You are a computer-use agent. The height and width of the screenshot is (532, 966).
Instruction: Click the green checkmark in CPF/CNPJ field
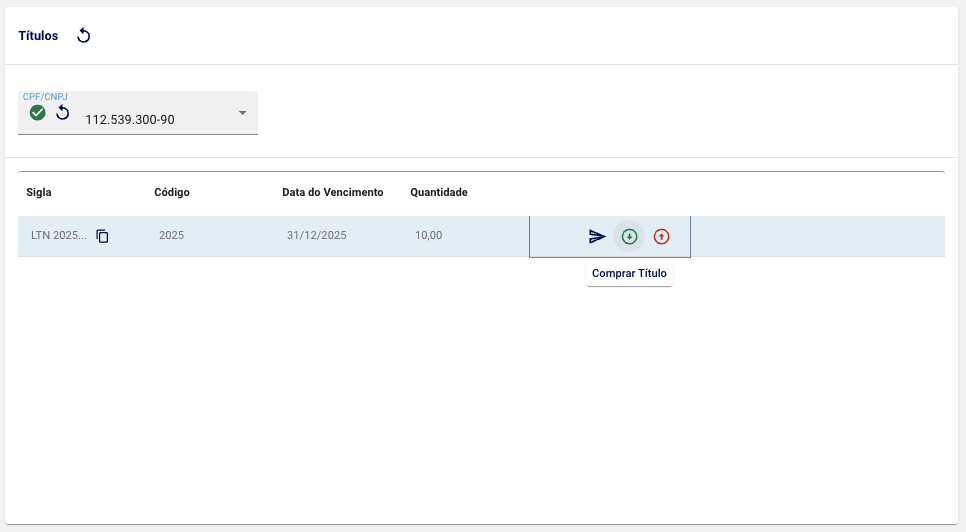38,113
